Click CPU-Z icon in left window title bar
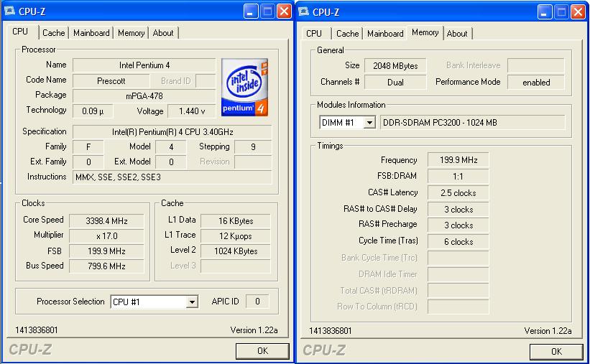Image resolution: width=590 pixels, height=364 pixels. pos(9,11)
